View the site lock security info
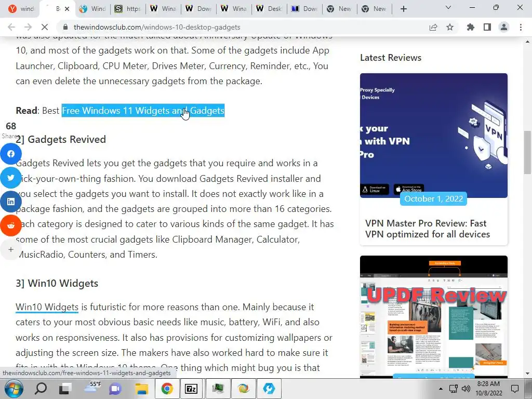Screen dimensions: 532x399 (65, 27)
